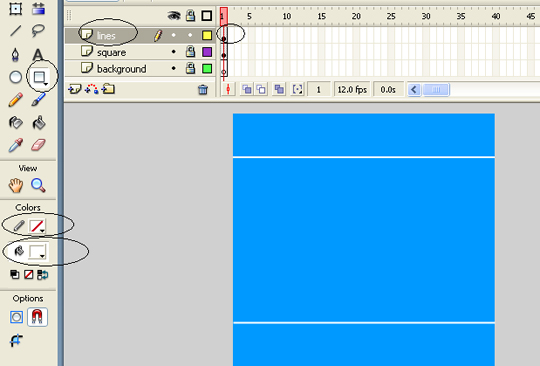Click the bottom tool option icon
This screenshot has height=366, width=540.
[x=16, y=340]
